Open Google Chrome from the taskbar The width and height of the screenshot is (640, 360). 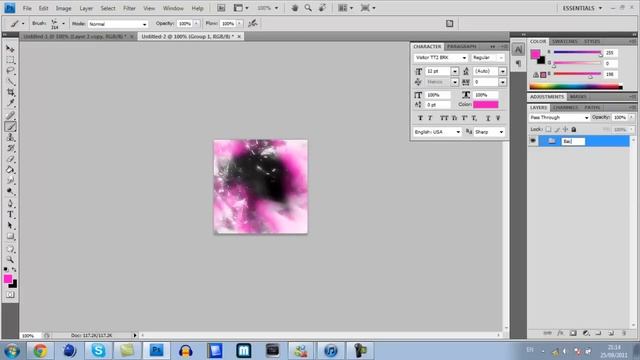click(40, 351)
